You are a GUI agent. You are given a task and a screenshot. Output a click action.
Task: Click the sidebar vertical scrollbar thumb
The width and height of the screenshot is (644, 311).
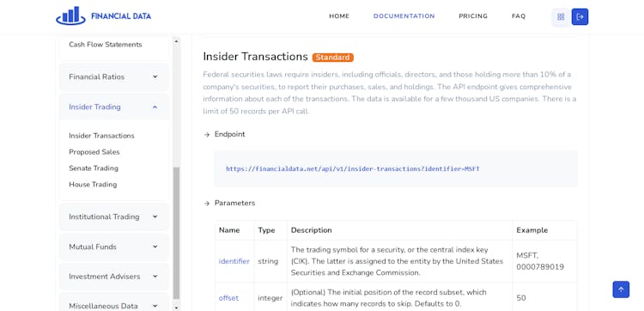(176, 233)
